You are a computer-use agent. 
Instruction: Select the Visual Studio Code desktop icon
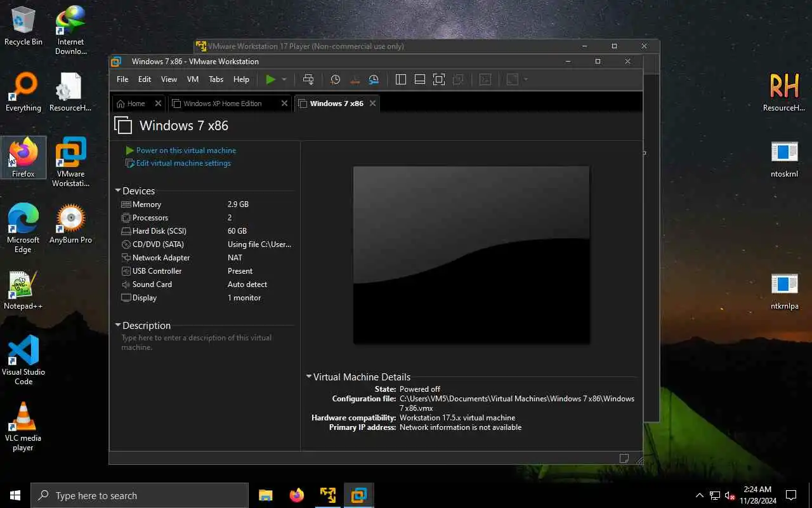coord(23,360)
